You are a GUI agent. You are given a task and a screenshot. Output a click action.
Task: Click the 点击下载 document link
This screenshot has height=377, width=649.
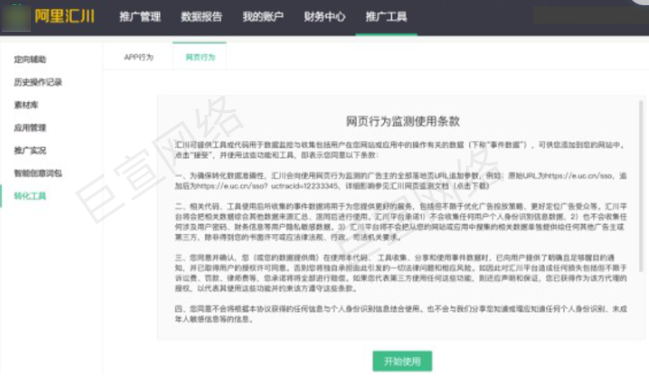click(471, 186)
